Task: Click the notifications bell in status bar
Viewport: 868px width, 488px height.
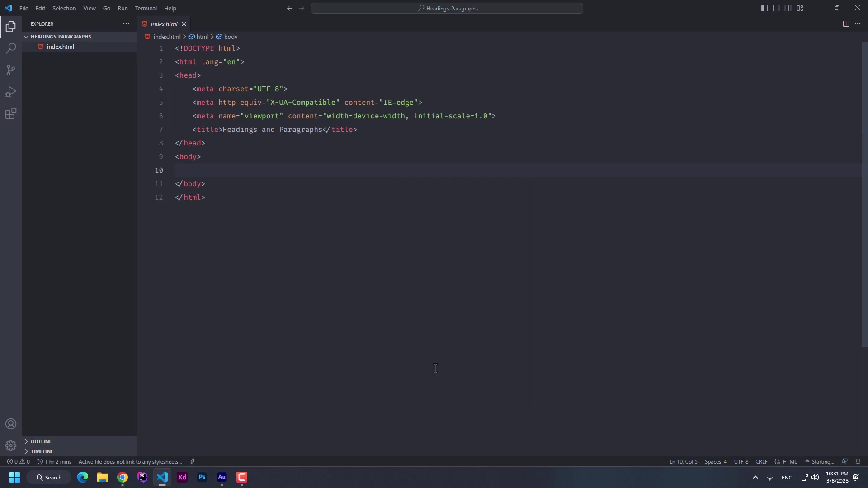Action: point(858,461)
